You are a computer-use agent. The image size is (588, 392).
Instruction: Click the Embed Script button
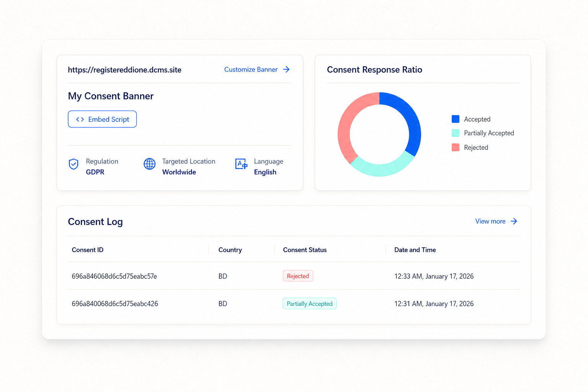pyautogui.click(x=102, y=119)
